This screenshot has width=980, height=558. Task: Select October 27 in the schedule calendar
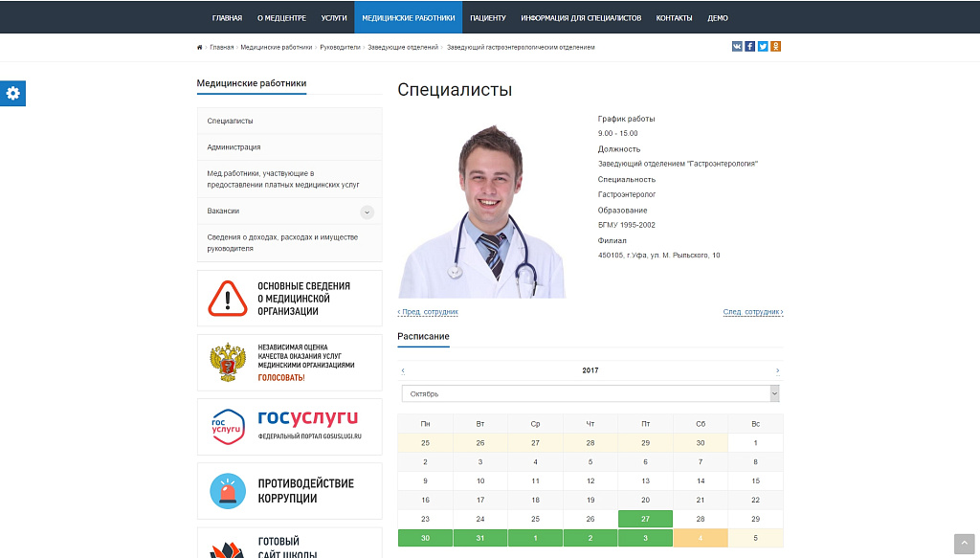coord(645,518)
